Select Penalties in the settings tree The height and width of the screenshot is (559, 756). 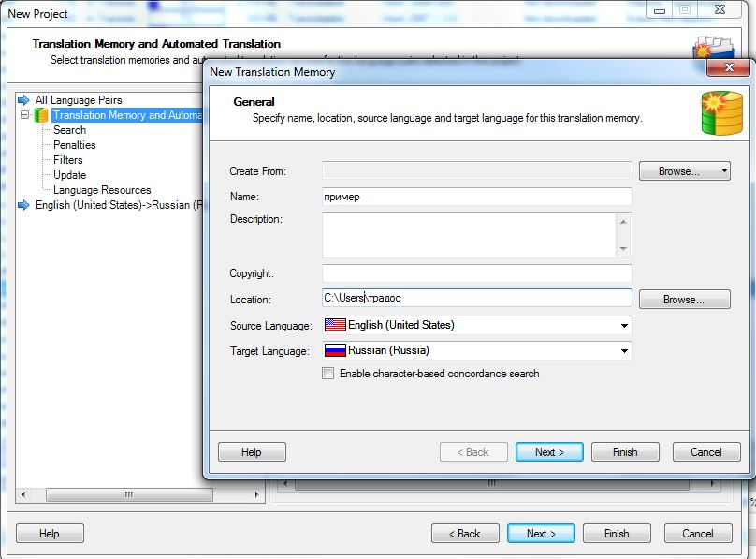click(74, 145)
